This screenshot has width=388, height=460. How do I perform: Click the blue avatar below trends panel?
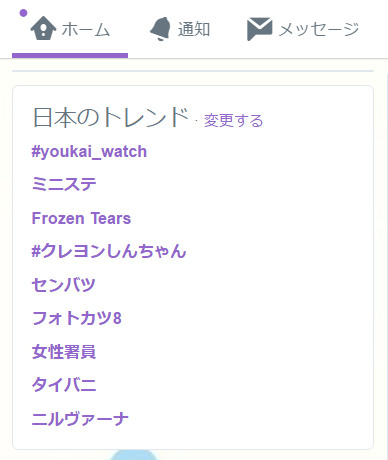tap(133, 455)
